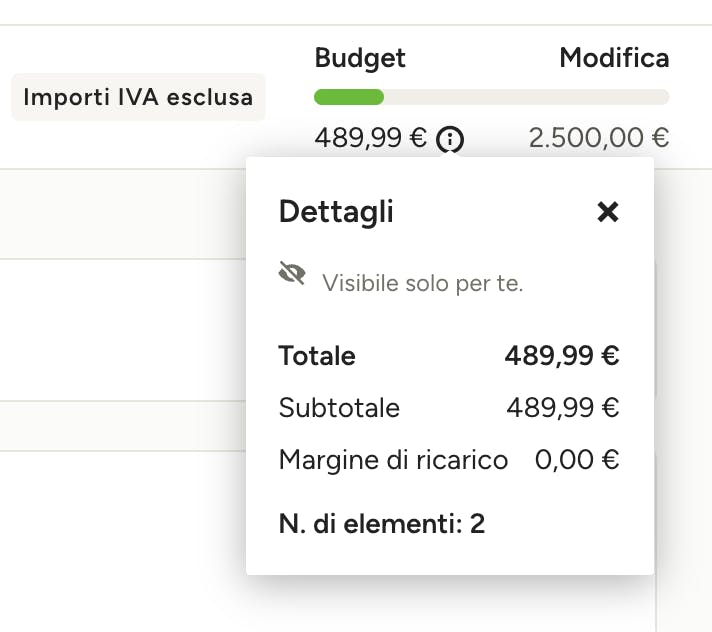Click the Dettagli popup title
712x632 pixels.
pos(336,212)
